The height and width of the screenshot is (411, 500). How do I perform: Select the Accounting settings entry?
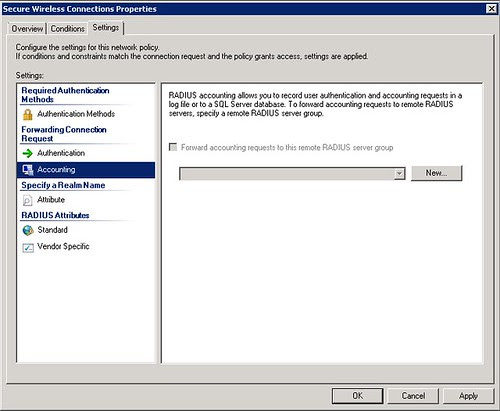tap(86, 170)
